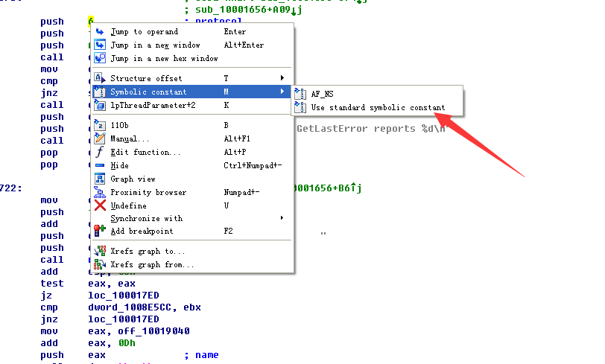605x364 pixels.
Task: Open Manual operand dialog entry
Action: [192, 138]
